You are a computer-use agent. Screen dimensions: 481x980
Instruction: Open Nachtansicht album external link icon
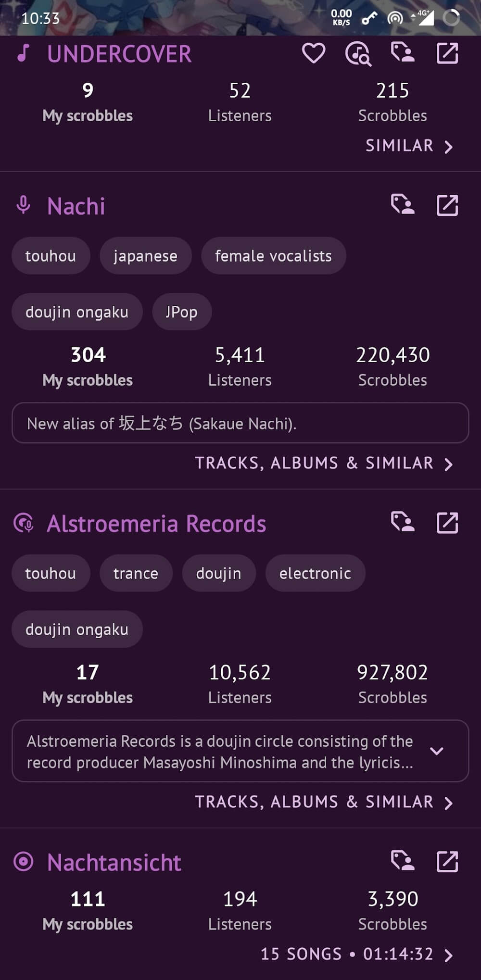(x=447, y=861)
